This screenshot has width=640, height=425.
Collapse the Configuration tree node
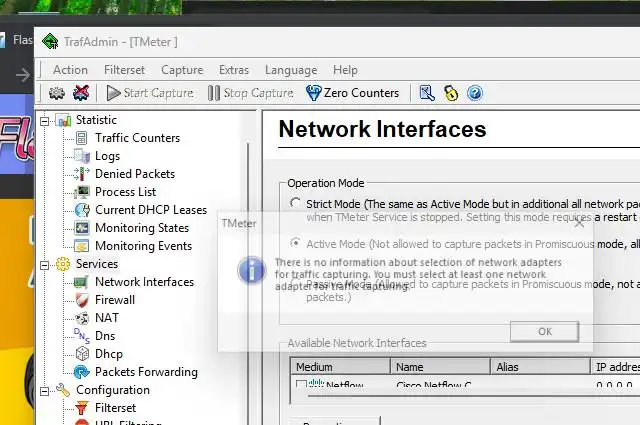(x=44, y=391)
